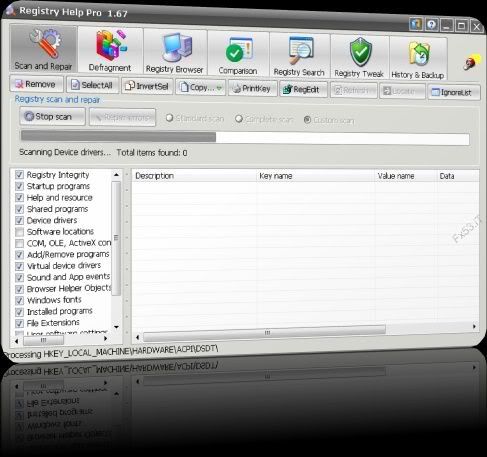This screenshot has width=487, height=457.
Task: Toggle Add/Remove programs checkbox
Action: [x=19, y=255]
